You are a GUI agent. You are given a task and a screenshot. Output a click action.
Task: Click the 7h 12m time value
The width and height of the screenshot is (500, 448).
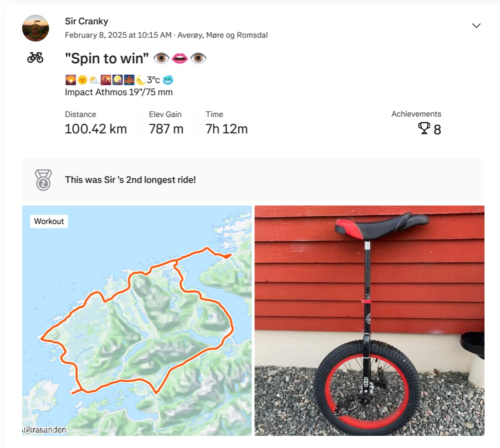point(226,129)
